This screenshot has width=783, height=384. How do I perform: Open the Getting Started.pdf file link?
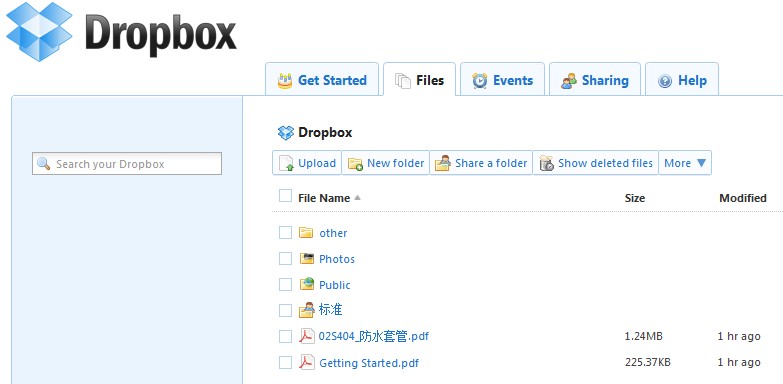click(369, 363)
